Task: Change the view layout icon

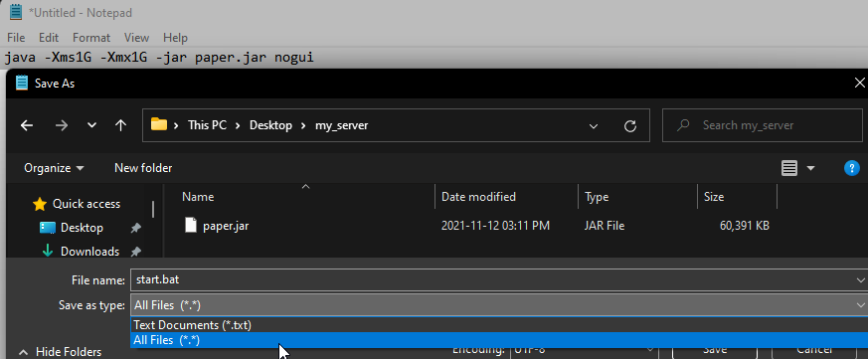Action: pos(789,168)
